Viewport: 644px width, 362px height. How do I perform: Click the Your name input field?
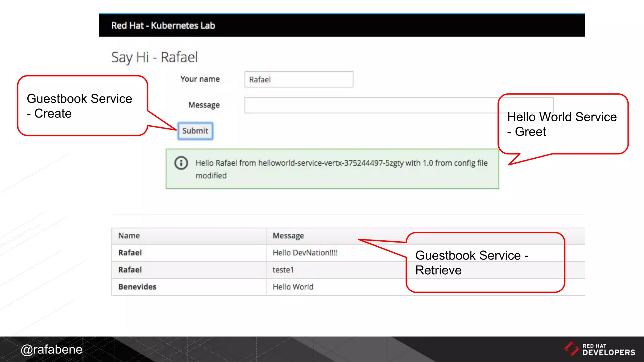[298, 79]
